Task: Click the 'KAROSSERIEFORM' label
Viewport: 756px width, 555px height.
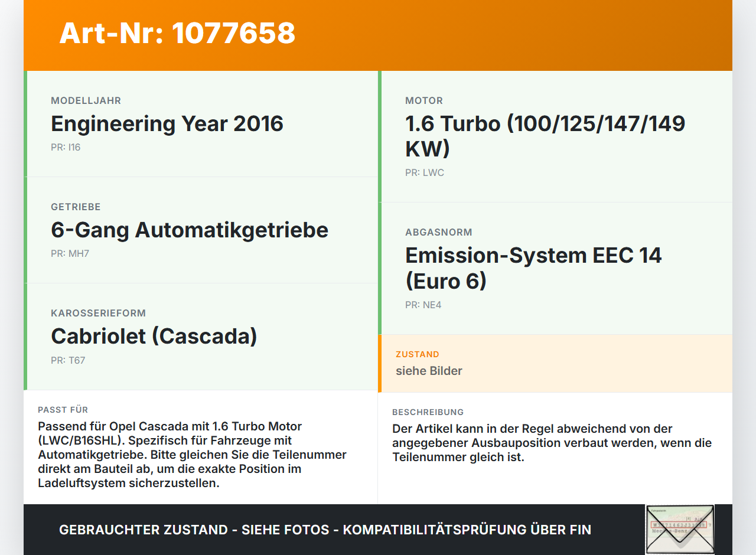Action: pos(98,314)
